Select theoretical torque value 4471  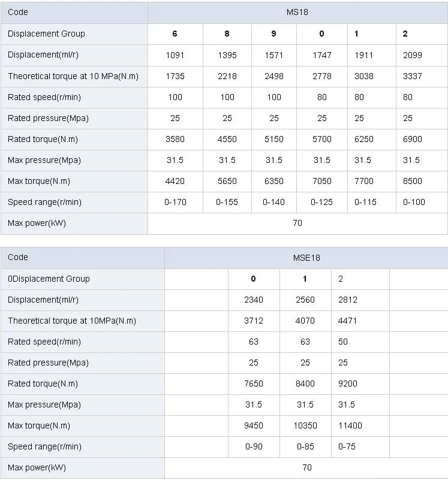[x=347, y=321]
